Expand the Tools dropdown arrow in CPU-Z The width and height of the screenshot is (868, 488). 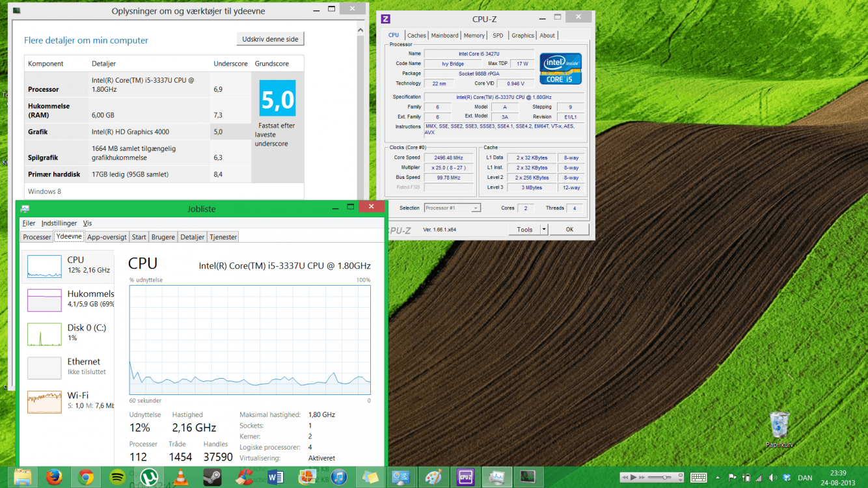pyautogui.click(x=544, y=230)
